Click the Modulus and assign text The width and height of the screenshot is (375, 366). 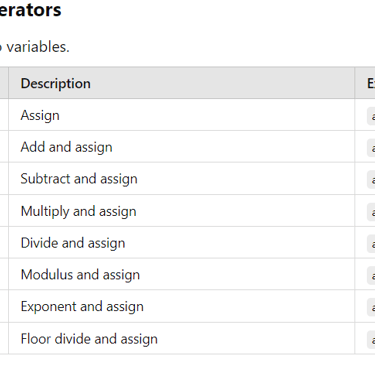(x=80, y=275)
